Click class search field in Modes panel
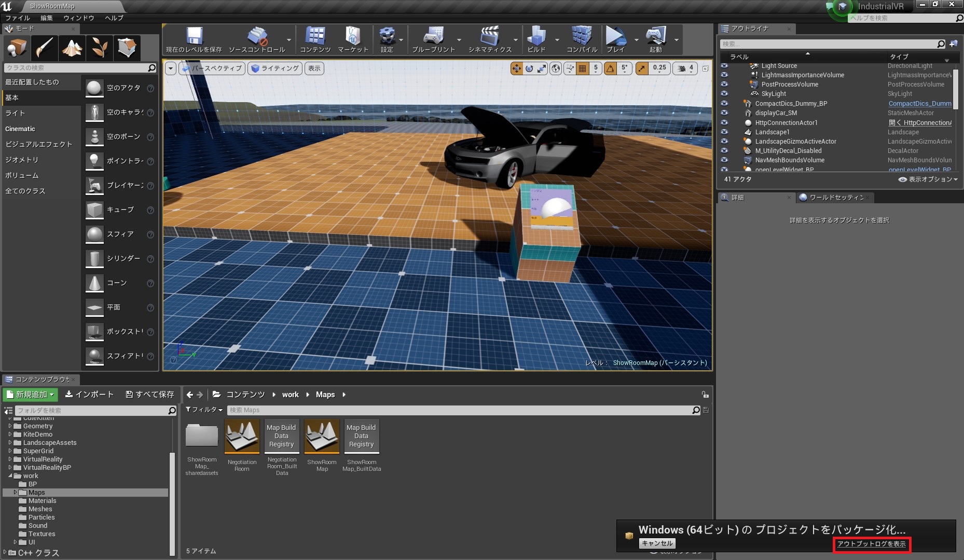Screen dimensions: 964x560 pos(80,68)
